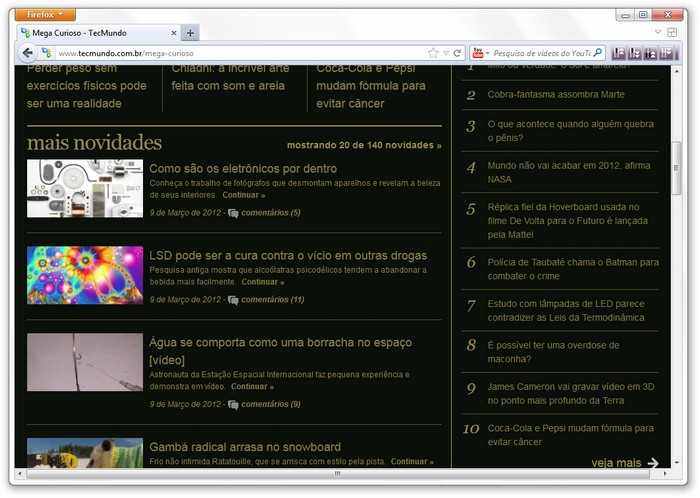Click the arrow icon next to veja mais
The image size is (700, 498).
coord(653,463)
